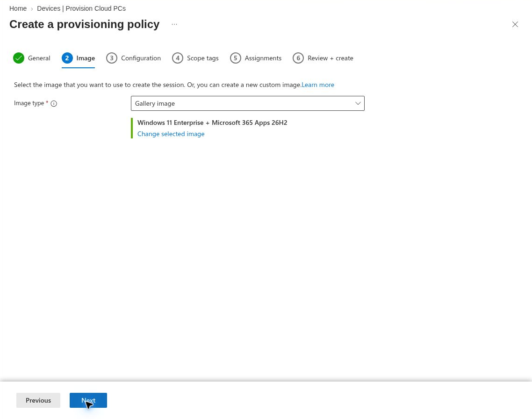Click the Windows 11 Enterprise image name
Viewport: 532px width, 419px height.
(212, 123)
